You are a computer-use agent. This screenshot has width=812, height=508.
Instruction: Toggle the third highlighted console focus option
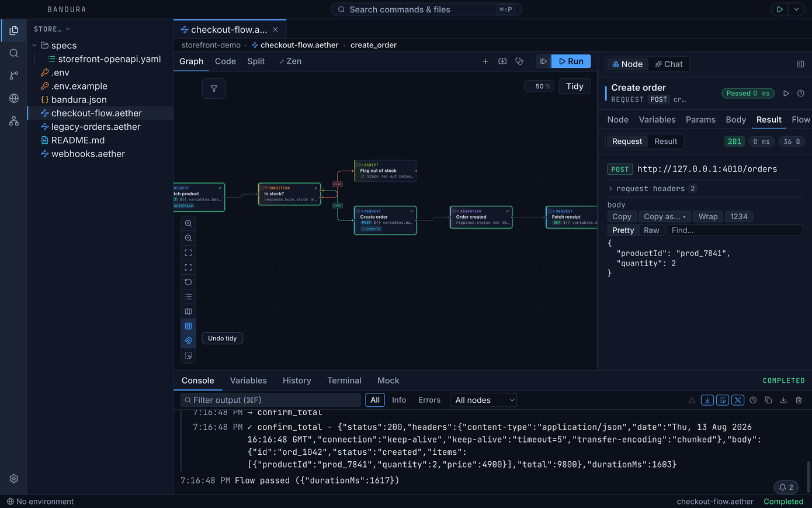[738, 400]
